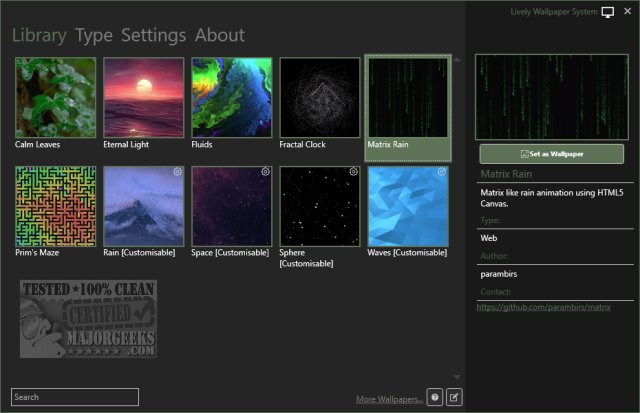The width and height of the screenshot is (640, 413).
Task: Click the 'Matrix like rain animation' description text
Action: pos(552,198)
